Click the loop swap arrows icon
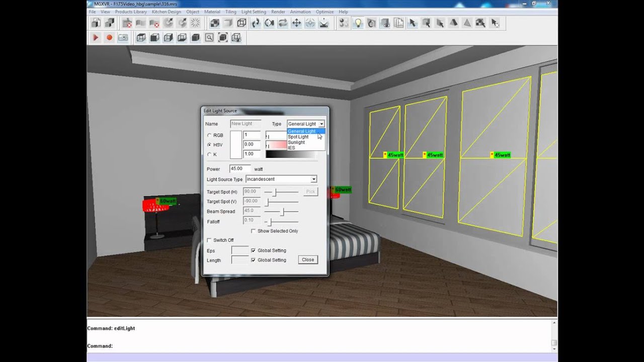This screenshot has height=362, width=644. coord(283,23)
